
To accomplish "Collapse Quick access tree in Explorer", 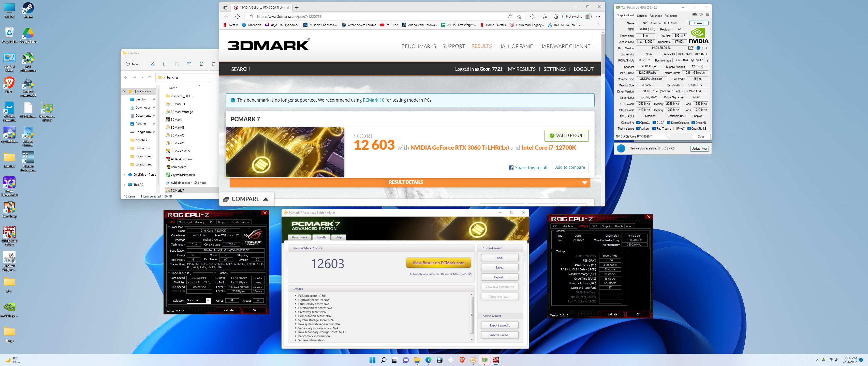I will point(124,91).
